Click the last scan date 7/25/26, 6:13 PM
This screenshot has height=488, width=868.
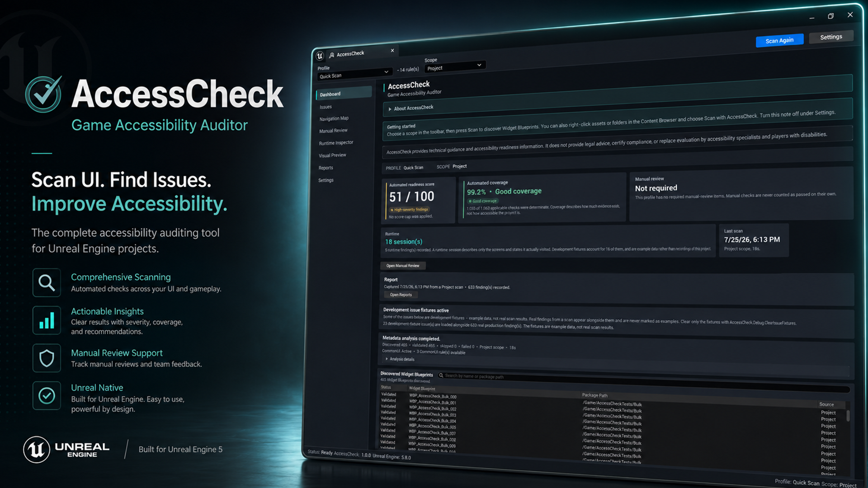click(x=752, y=239)
